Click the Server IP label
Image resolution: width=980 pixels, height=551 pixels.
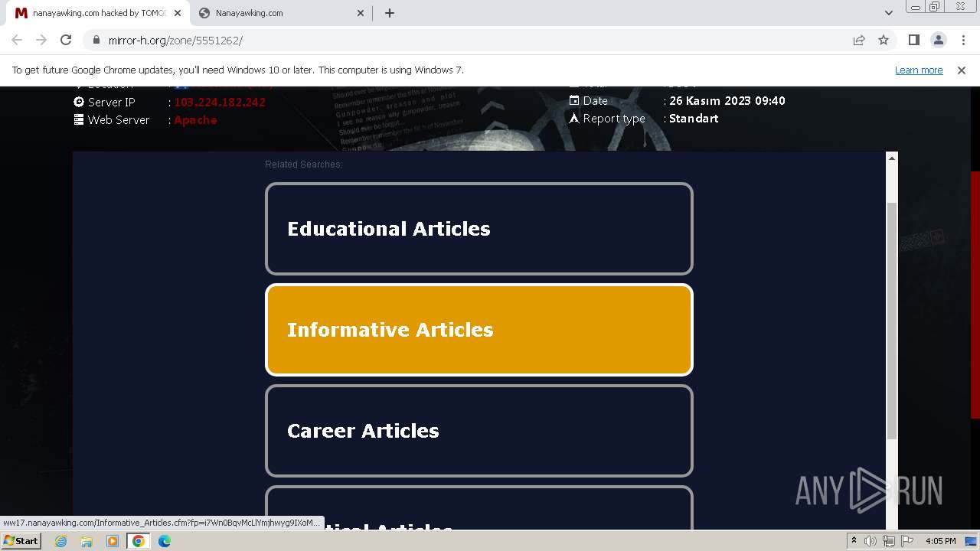(112, 103)
